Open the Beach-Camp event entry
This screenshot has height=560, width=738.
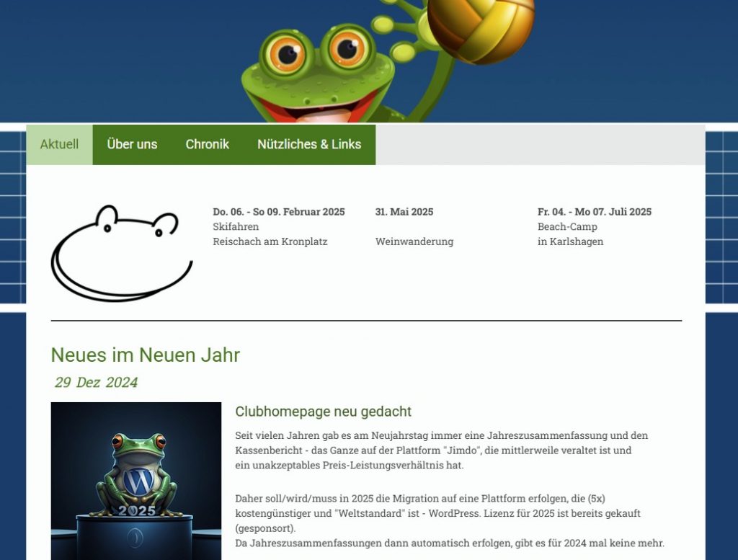[567, 226]
